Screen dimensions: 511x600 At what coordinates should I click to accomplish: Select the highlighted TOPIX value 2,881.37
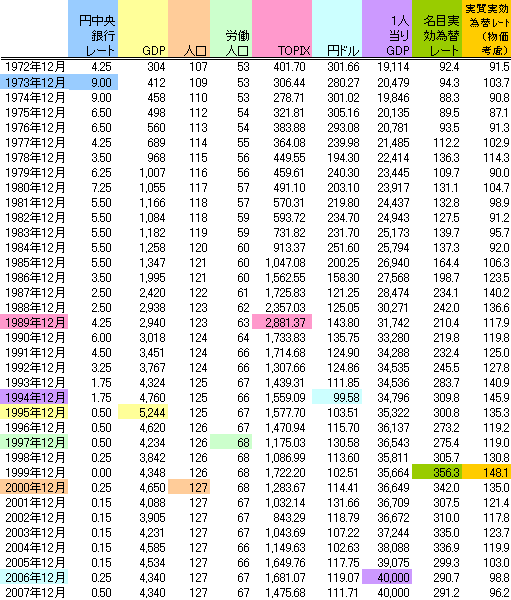coord(282,322)
